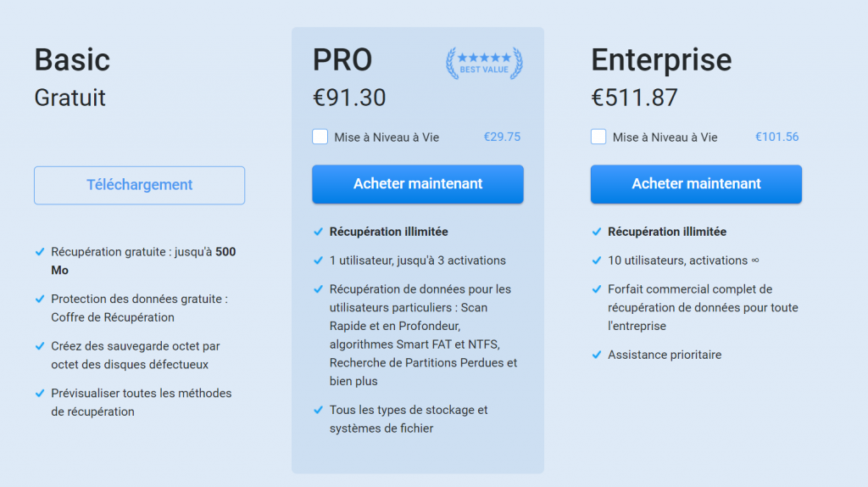
Task: Select the PRO plan heading
Action: point(342,60)
